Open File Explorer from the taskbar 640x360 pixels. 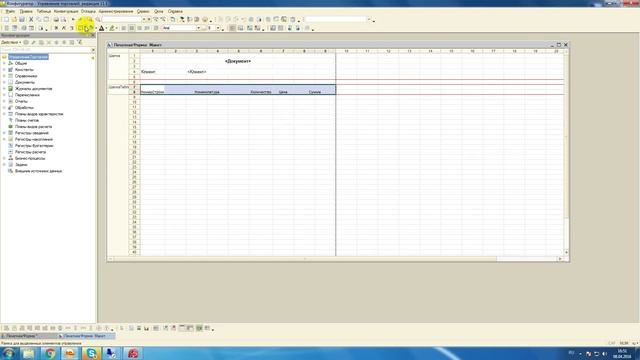29,353
